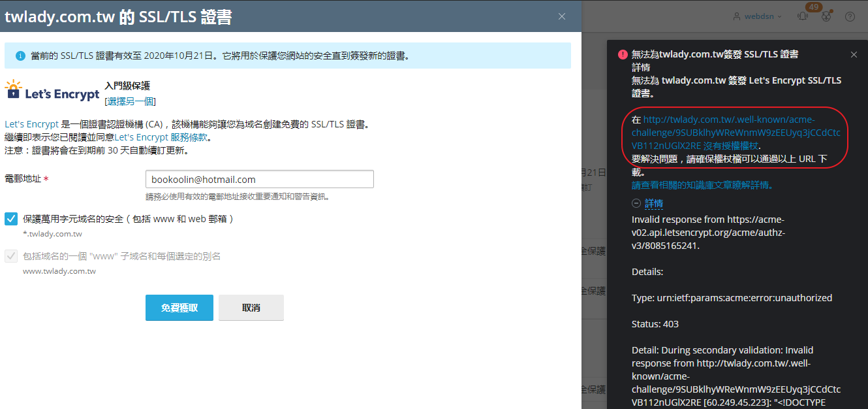868x409 pixels.
Task: Click the 入門級保護 heading
Action: 127,86
